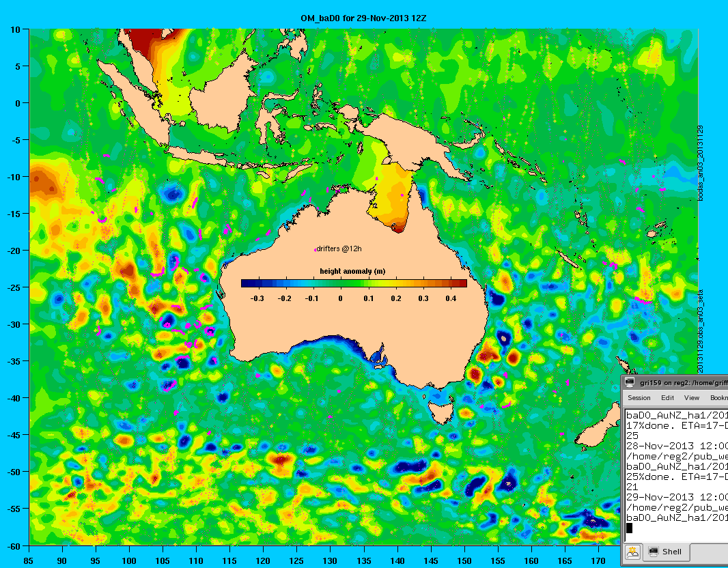This screenshot has height=568, width=728.
Task: Open the Edit menu in Konsole
Action: point(667,398)
